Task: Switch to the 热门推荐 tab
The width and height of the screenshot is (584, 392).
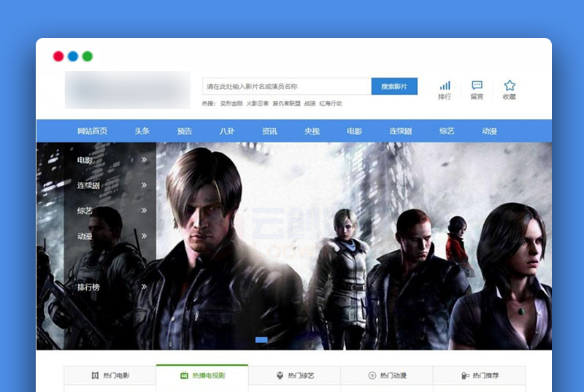Action: click(x=480, y=376)
